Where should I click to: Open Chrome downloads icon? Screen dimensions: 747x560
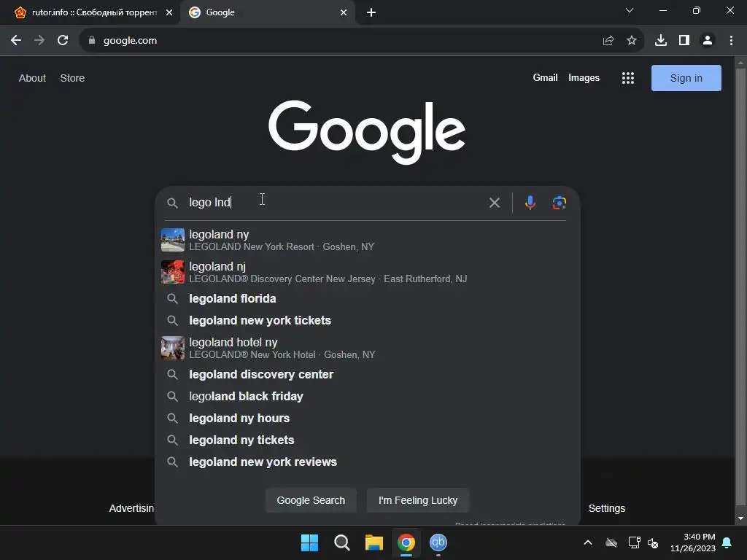(661, 41)
